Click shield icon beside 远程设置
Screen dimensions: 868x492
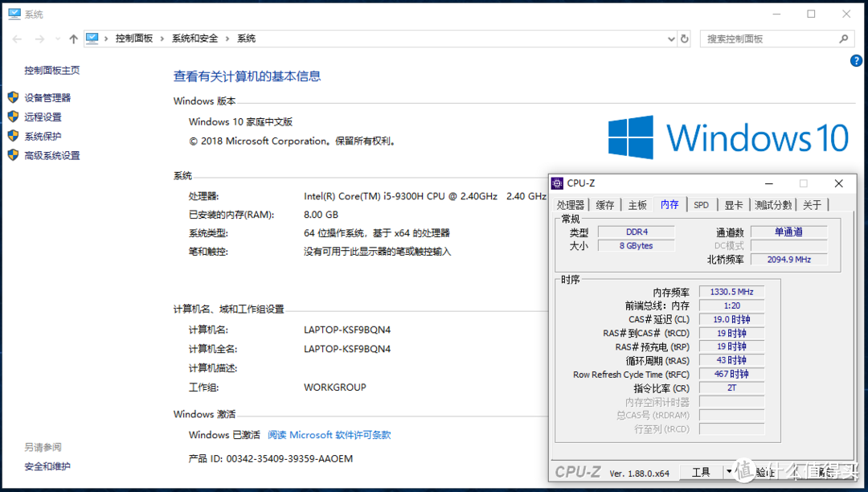coord(14,117)
